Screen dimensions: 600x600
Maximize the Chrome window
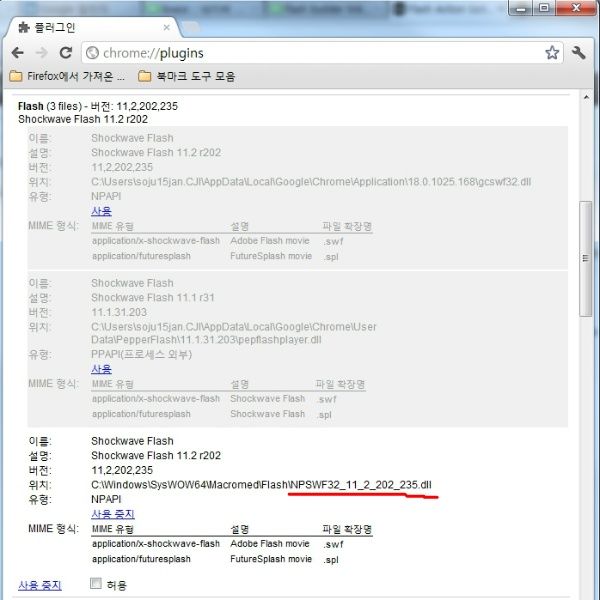tap(544, 8)
